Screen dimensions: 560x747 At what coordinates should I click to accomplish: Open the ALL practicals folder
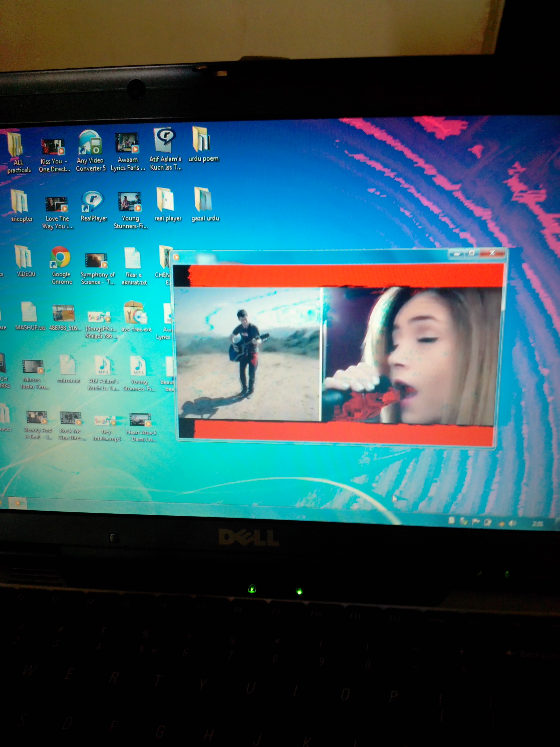tap(18, 153)
